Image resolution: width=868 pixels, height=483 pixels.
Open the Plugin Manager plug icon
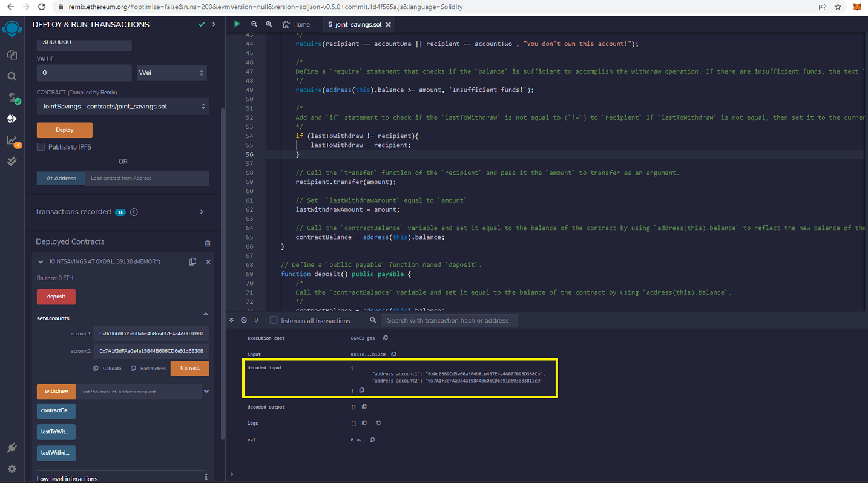[x=12, y=448]
